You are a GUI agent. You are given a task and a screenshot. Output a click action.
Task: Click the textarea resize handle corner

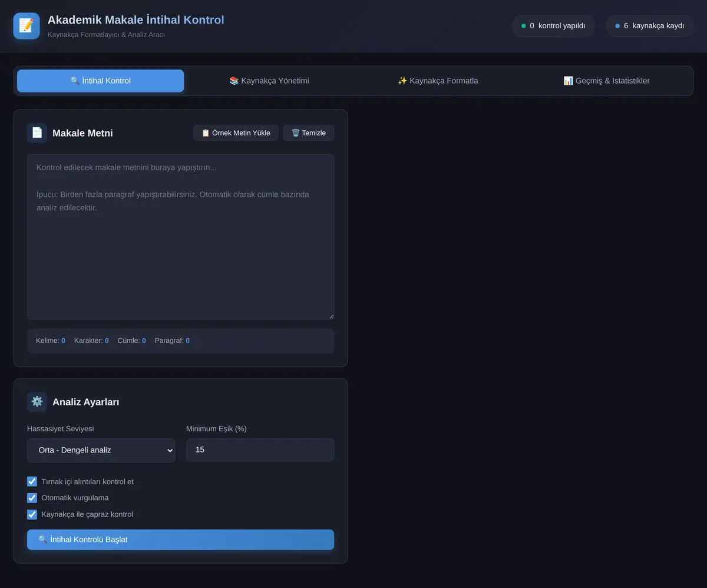tap(331, 316)
